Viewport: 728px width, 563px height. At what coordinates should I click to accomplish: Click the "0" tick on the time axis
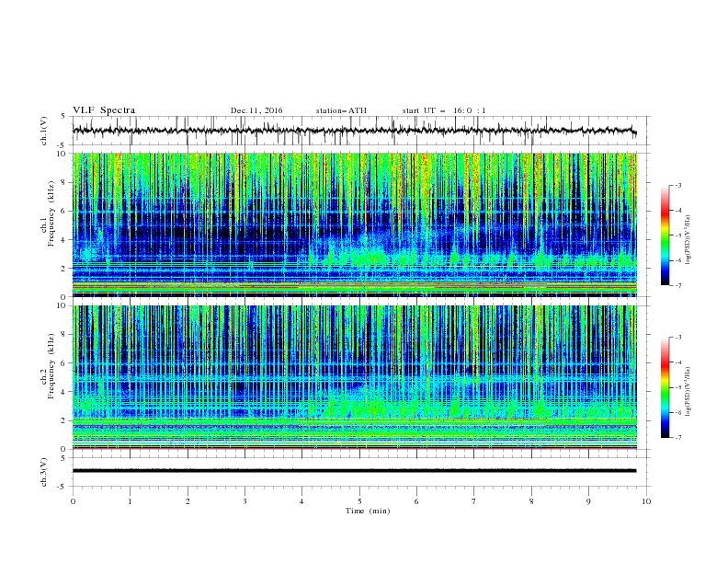(x=73, y=501)
